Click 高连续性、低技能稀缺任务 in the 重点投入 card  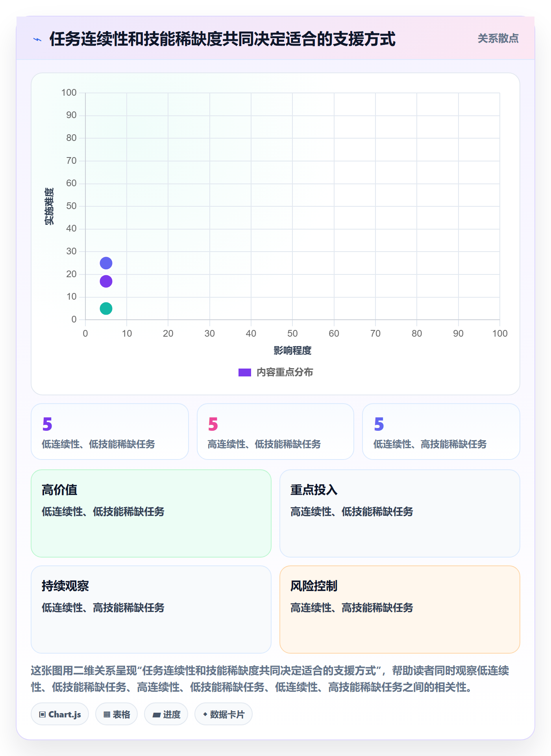tap(351, 512)
